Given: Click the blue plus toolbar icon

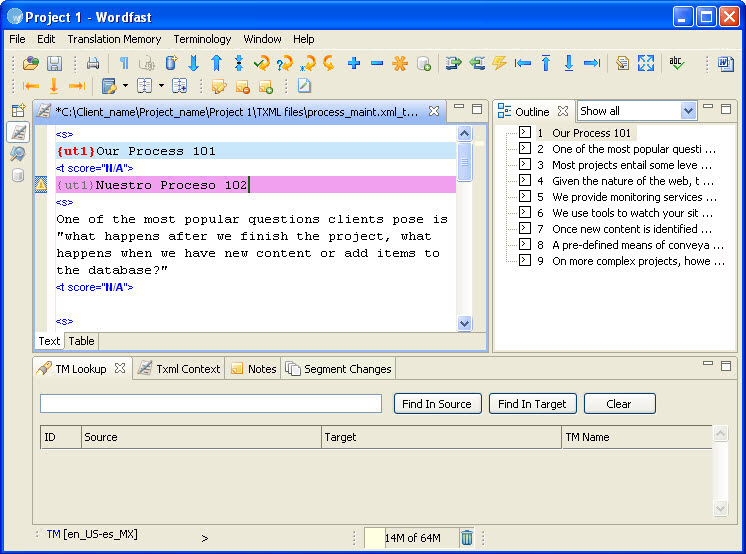Looking at the screenshot, I should point(353,63).
